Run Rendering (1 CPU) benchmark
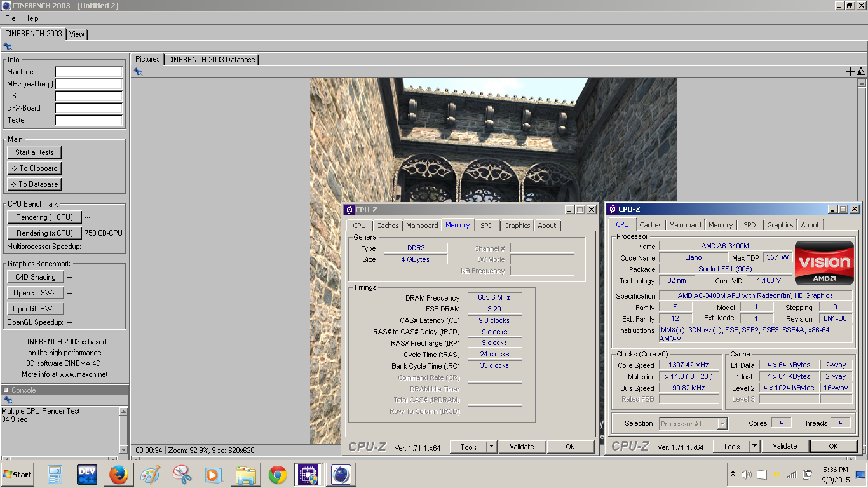The width and height of the screenshot is (868, 488). (x=44, y=217)
